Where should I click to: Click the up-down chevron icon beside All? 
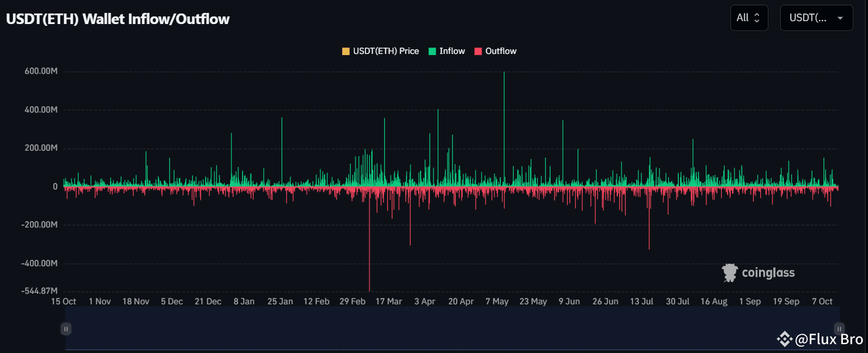click(757, 18)
